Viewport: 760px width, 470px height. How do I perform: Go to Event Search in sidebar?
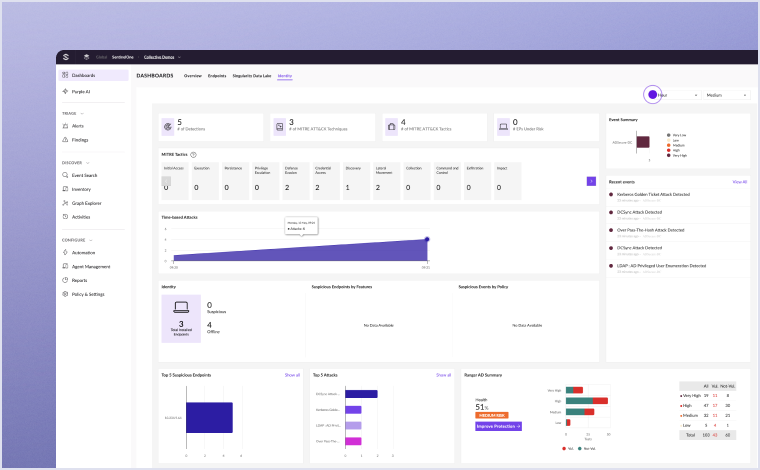pos(84,175)
